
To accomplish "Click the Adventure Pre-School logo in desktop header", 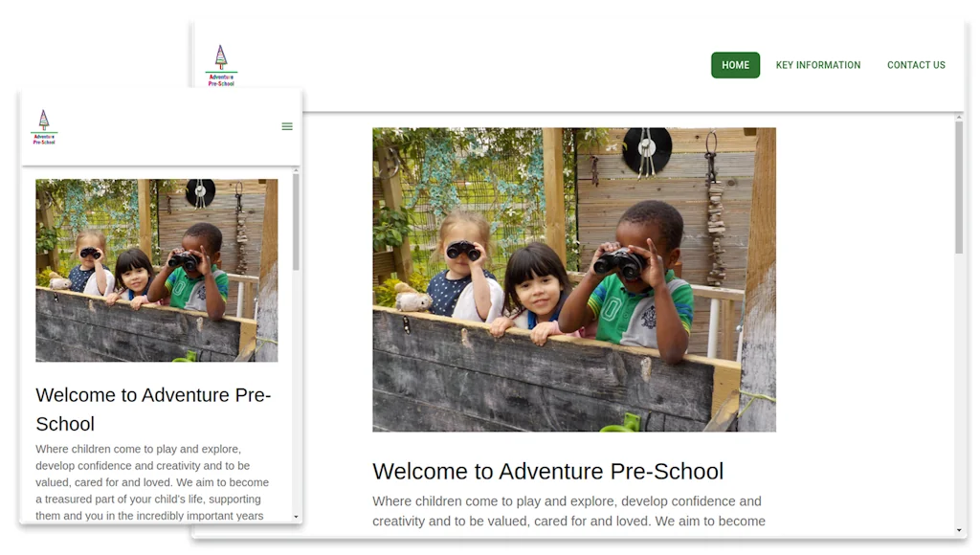I will click(221, 65).
